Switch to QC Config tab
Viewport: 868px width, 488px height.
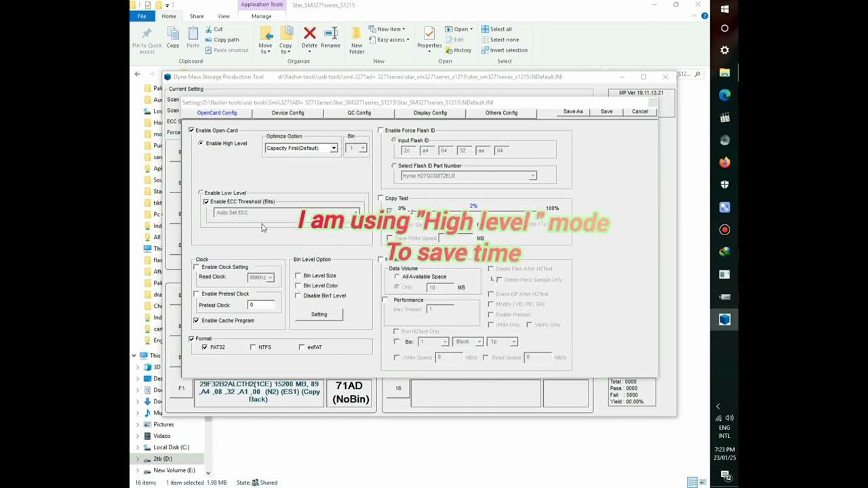tap(359, 113)
